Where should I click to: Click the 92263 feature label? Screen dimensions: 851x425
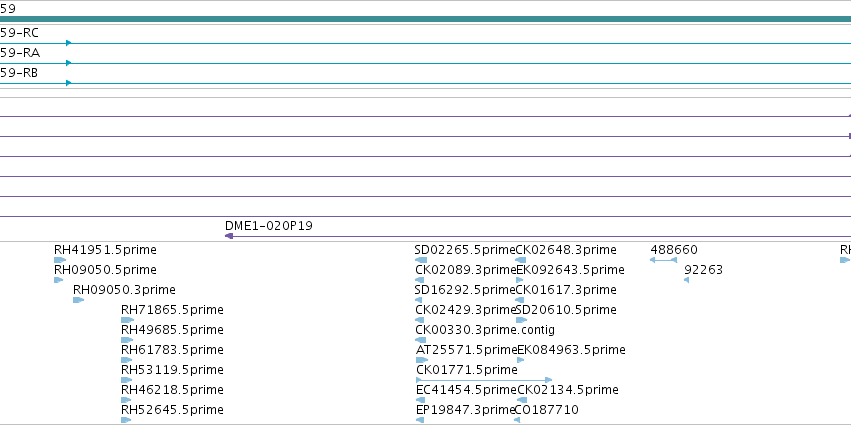pos(703,270)
